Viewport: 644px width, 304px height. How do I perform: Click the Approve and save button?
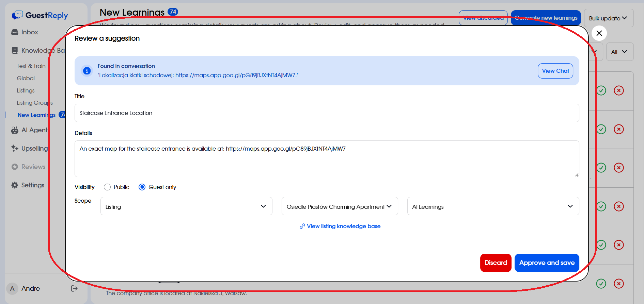(546, 263)
